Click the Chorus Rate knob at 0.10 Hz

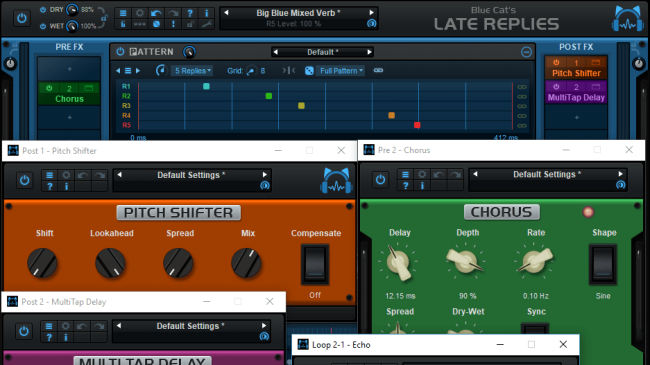[x=535, y=262]
